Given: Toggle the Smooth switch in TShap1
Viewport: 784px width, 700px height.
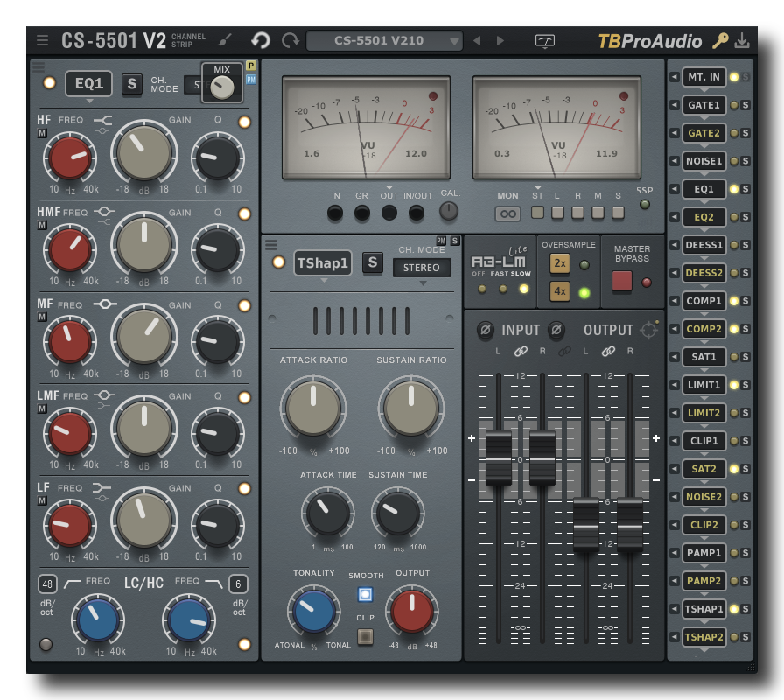Looking at the screenshot, I should click(x=365, y=594).
